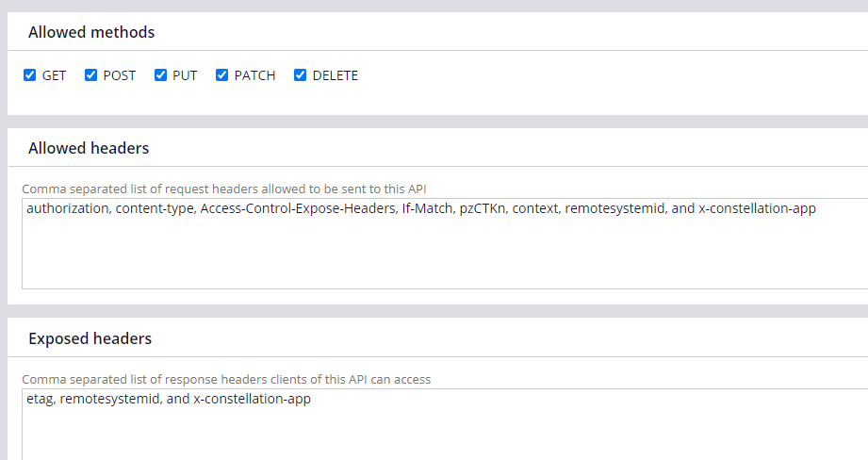Click the Exposed headers section heading
The width and height of the screenshot is (868, 460).
click(x=90, y=338)
